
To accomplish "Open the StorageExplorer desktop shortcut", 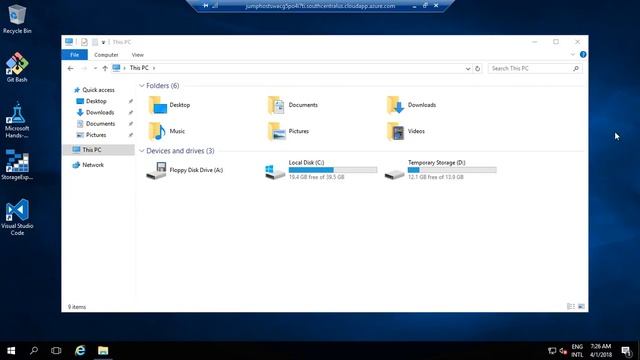I will click(17, 164).
